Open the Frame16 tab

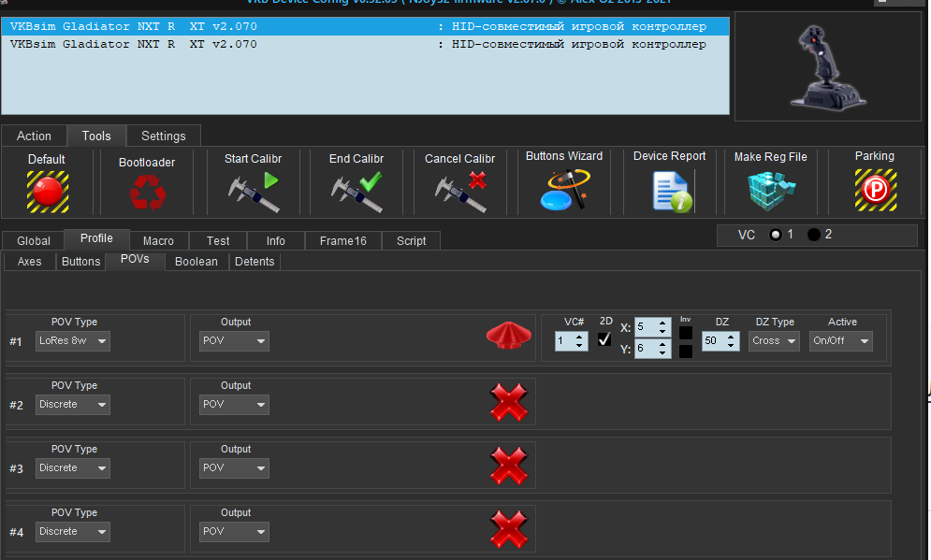343,241
